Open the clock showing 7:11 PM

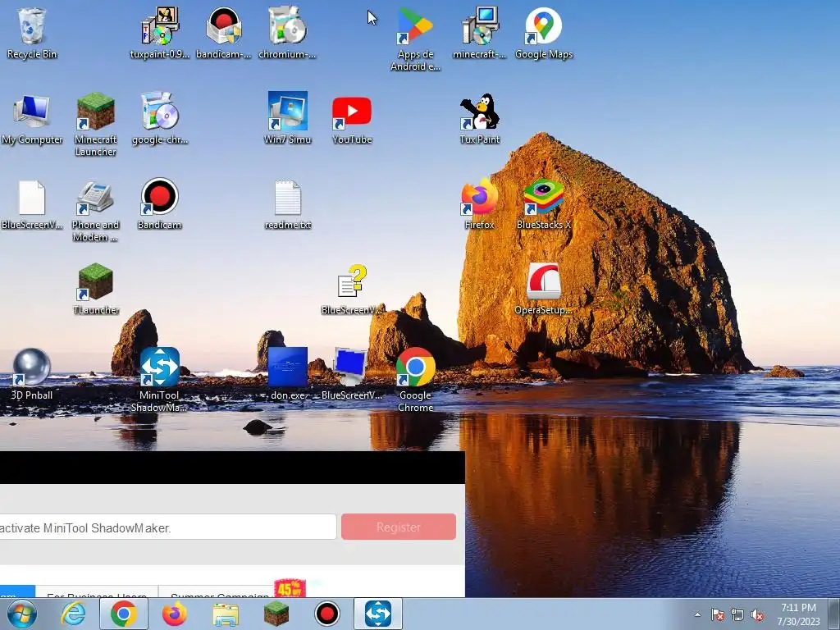pos(798,614)
